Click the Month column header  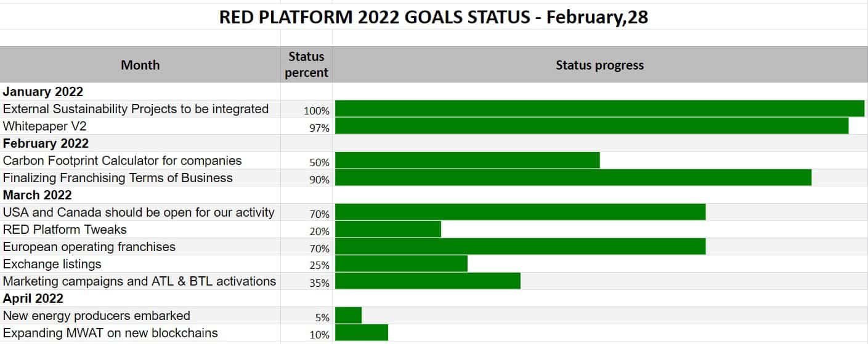[x=140, y=65]
